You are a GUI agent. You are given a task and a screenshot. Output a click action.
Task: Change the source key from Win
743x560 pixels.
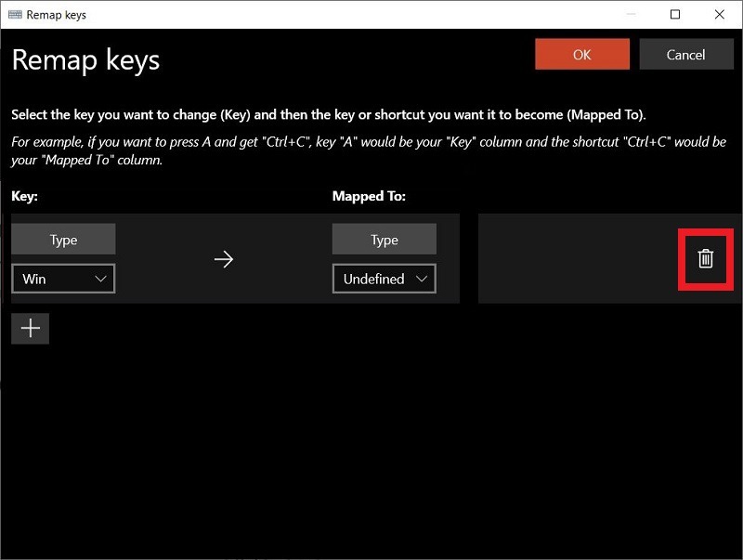pyautogui.click(x=63, y=279)
